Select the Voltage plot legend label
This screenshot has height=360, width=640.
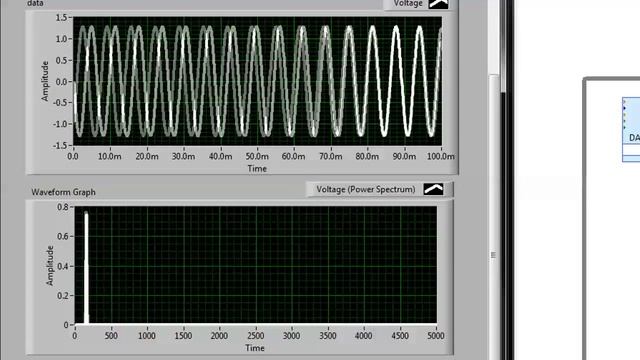[x=408, y=4]
